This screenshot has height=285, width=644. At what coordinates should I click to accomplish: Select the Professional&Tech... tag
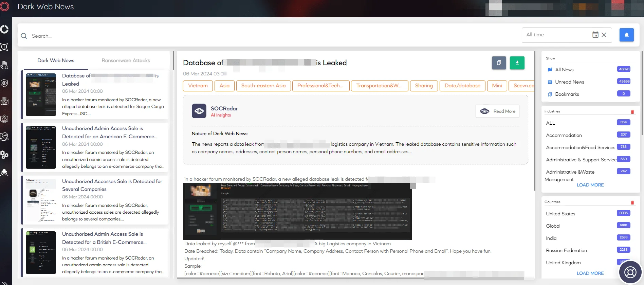click(320, 86)
